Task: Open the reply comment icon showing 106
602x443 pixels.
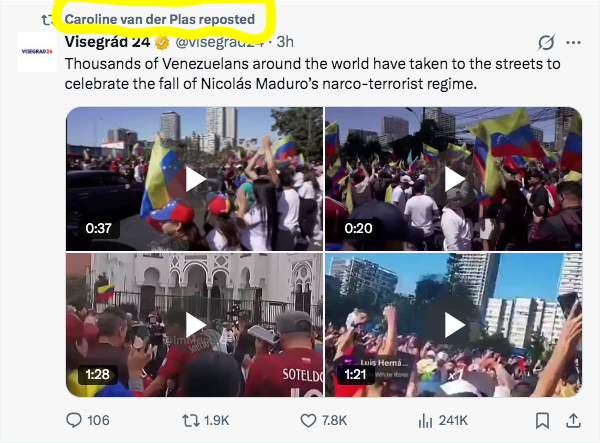Action: [74, 420]
